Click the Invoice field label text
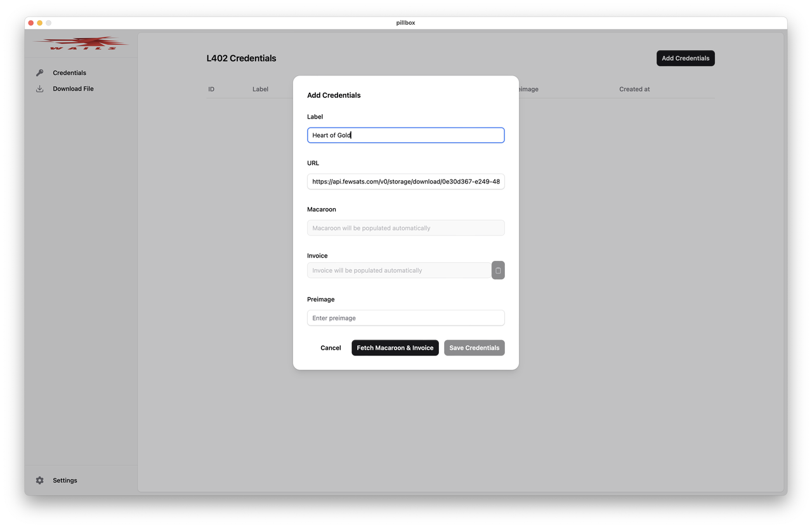 coord(317,256)
